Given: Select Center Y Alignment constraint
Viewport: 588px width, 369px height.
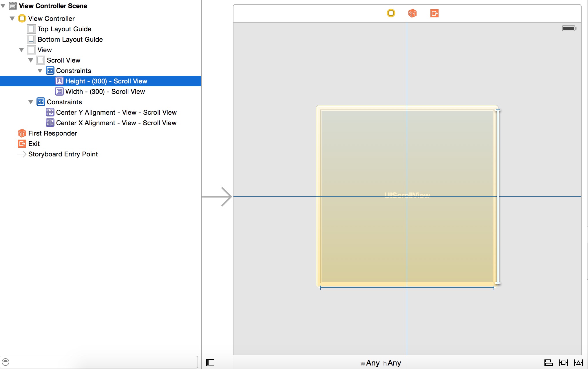Looking at the screenshot, I should click(x=101, y=112).
